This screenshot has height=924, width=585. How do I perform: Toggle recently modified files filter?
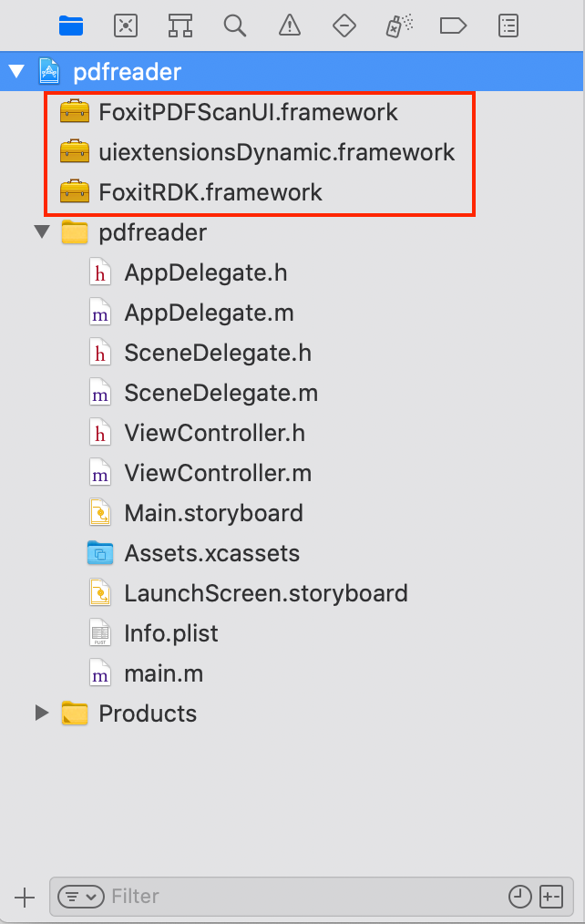[519, 898]
